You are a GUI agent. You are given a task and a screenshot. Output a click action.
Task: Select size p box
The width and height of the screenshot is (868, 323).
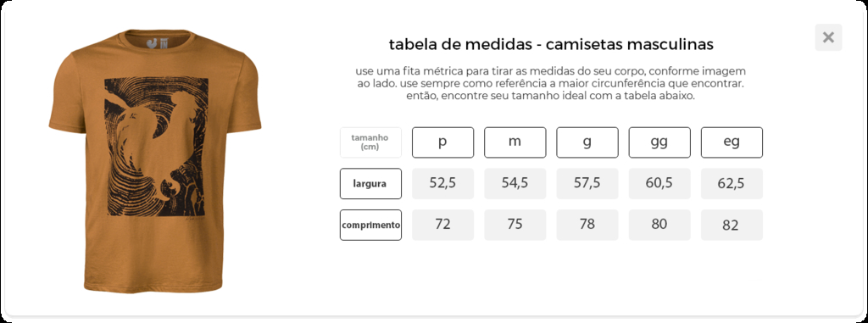[x=442, y=142]
